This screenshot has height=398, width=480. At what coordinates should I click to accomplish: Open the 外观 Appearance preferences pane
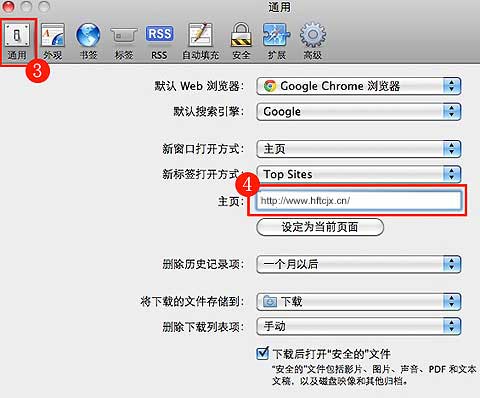point(53,42)
